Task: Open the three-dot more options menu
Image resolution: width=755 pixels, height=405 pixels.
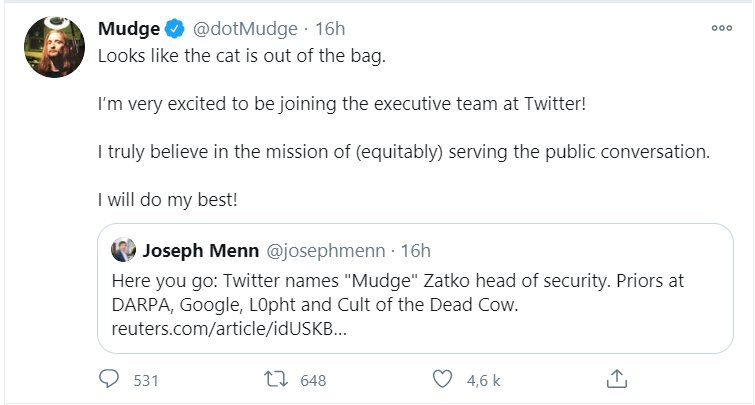Action: point(721,28)
